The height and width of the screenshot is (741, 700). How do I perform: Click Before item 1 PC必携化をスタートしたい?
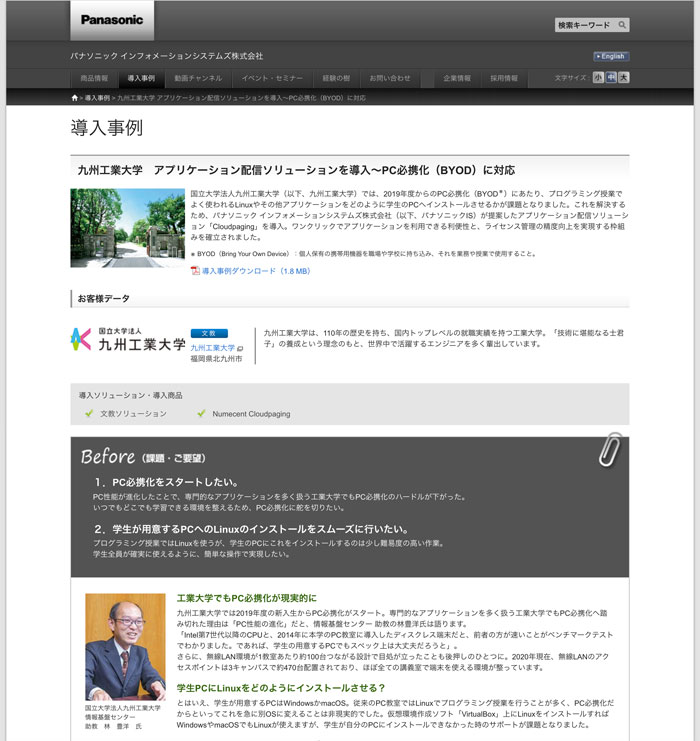[166, 483]
